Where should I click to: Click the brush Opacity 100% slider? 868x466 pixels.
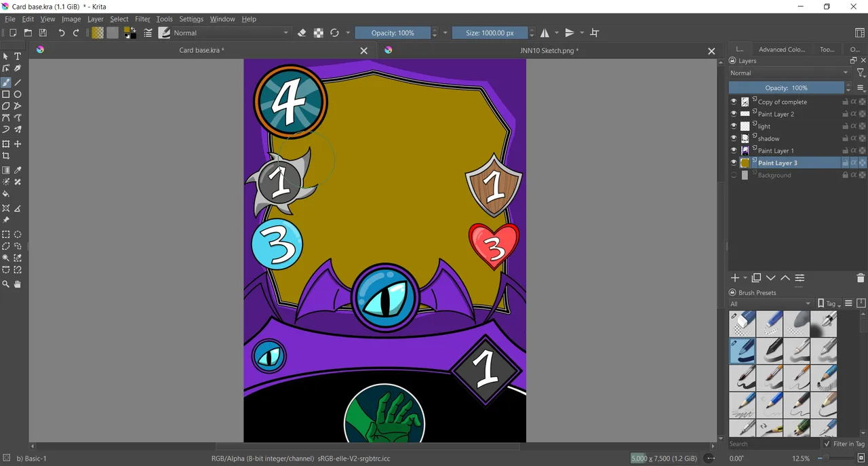point(393,33)
